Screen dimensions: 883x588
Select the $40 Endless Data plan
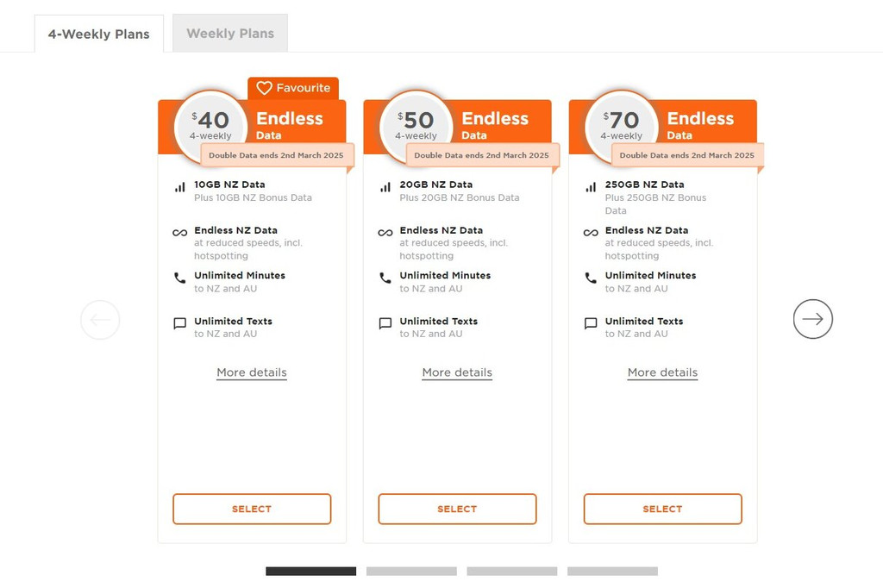[x=252, y=509]
